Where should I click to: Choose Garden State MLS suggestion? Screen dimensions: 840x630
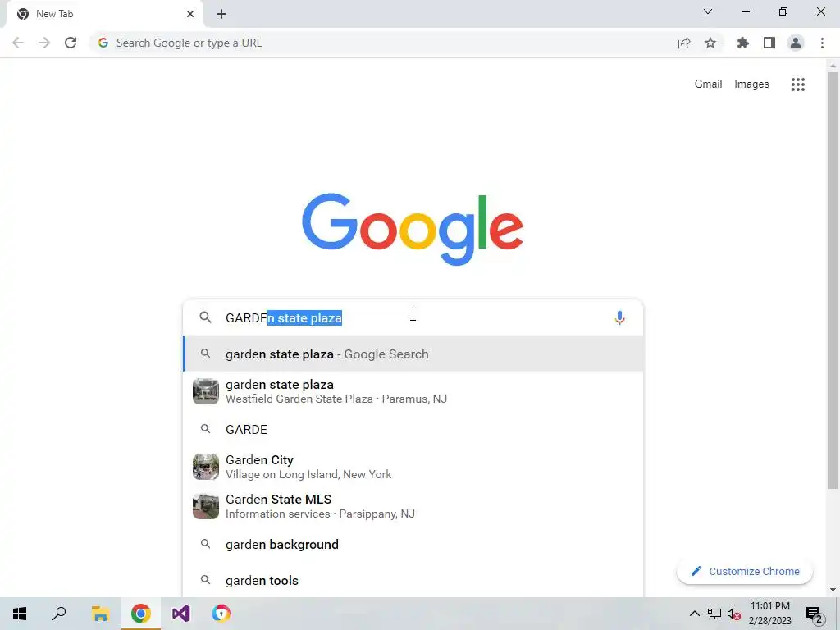point(413,505)
